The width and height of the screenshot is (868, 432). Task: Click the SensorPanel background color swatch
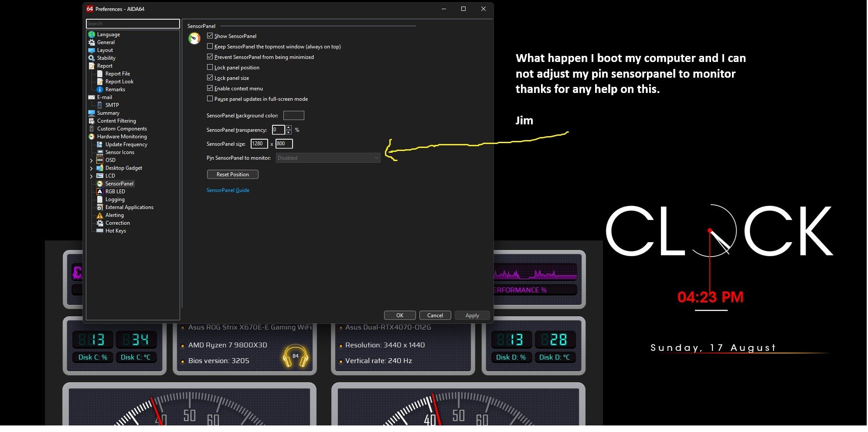pos(293,116)
